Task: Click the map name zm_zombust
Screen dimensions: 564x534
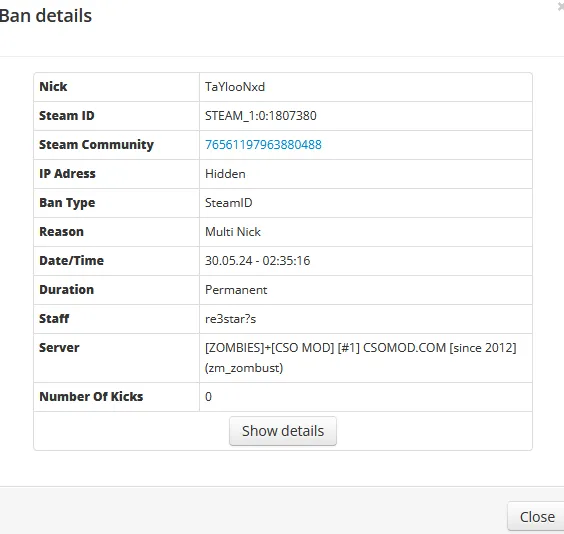Action: coord(244,368)
